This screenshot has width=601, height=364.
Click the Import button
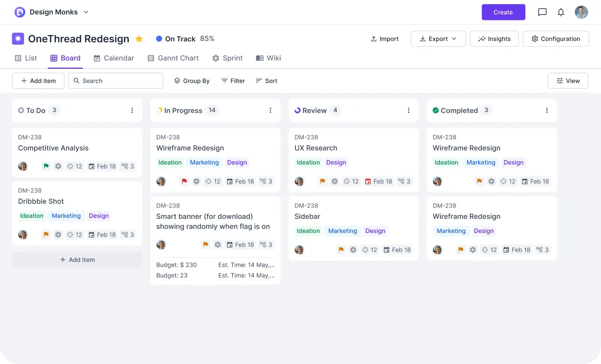(x=385, y=39)
